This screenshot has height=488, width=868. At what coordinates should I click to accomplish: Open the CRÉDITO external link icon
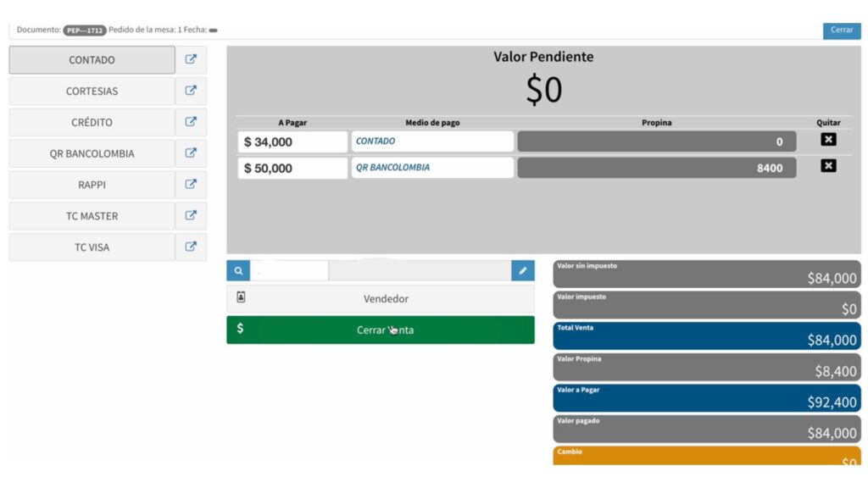click(191, 123)
